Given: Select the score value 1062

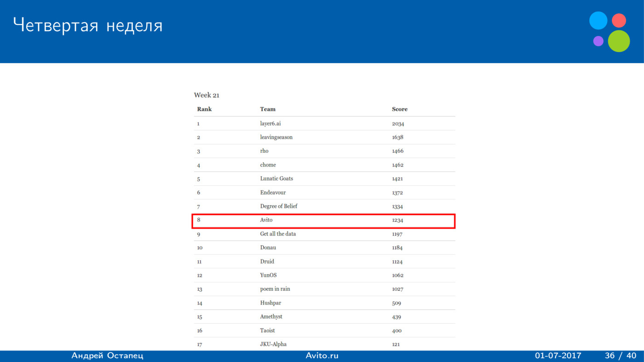Looking at the screenshot, I should point(397,276).
